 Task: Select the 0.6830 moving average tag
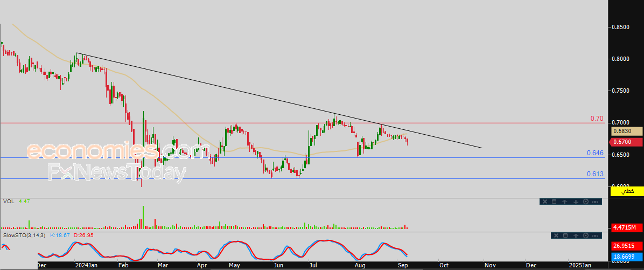tap(627, 131)
